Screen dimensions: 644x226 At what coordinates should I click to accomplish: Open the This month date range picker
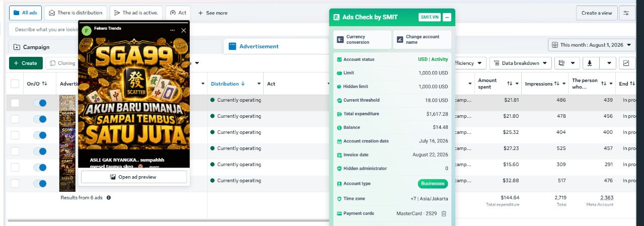[x=592, y=45]
